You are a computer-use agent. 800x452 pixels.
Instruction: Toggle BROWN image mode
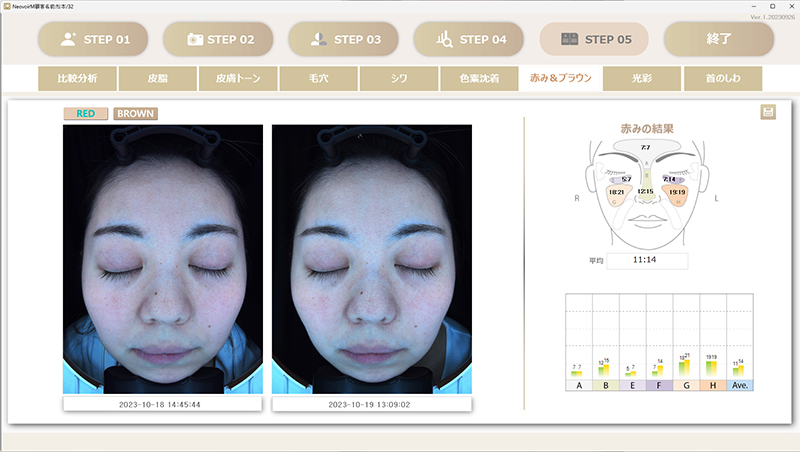tap(135, 113)
